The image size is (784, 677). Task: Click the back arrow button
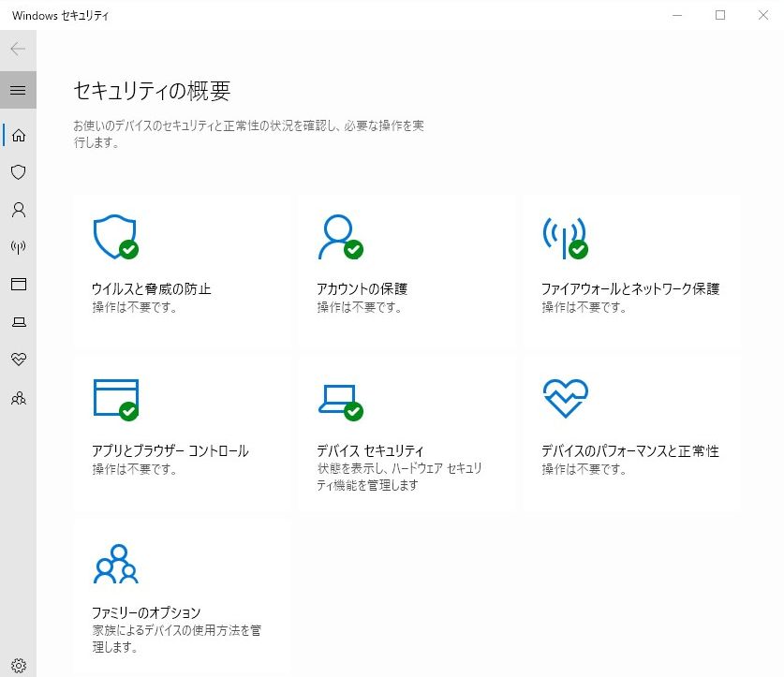point(18,49)
